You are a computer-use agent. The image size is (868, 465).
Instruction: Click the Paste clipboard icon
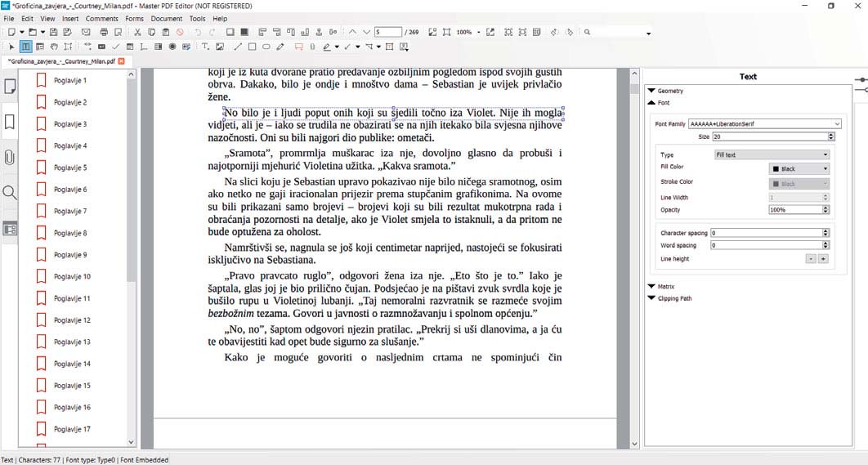point(166,32)
